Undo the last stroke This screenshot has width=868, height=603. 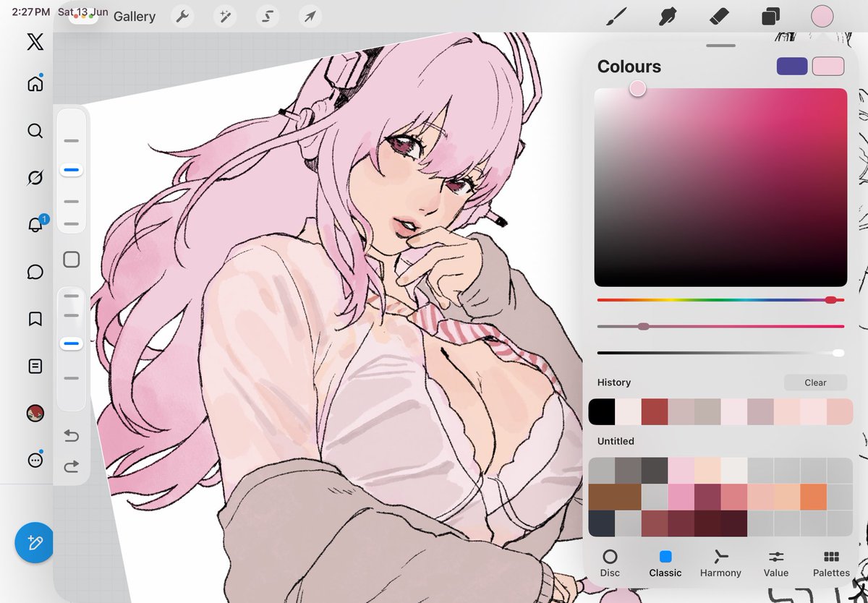coord(72,436)
